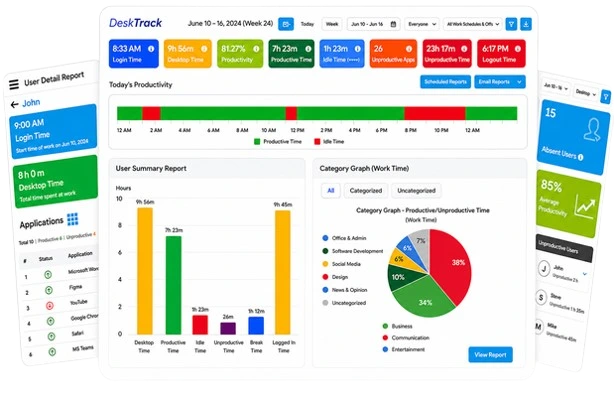615x406 pixels.
Task: Toggle Entertainment legend entry
Action: click(404, 349)
